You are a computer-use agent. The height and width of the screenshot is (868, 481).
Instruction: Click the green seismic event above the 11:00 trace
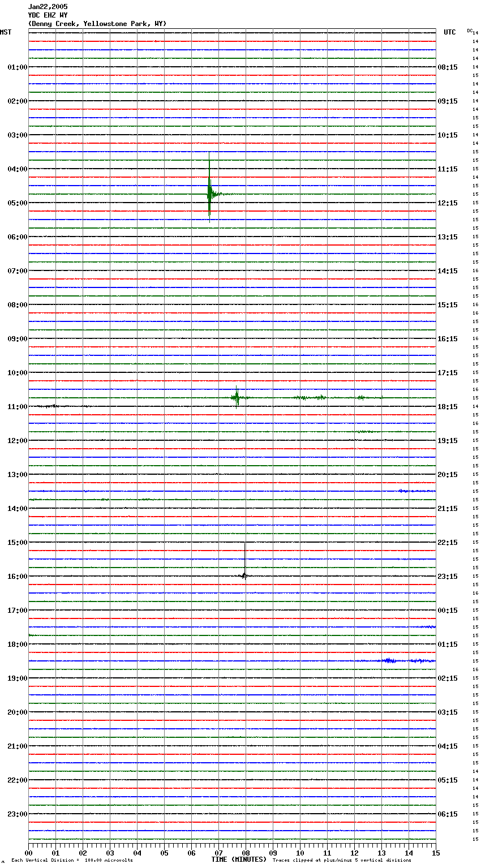237,398
